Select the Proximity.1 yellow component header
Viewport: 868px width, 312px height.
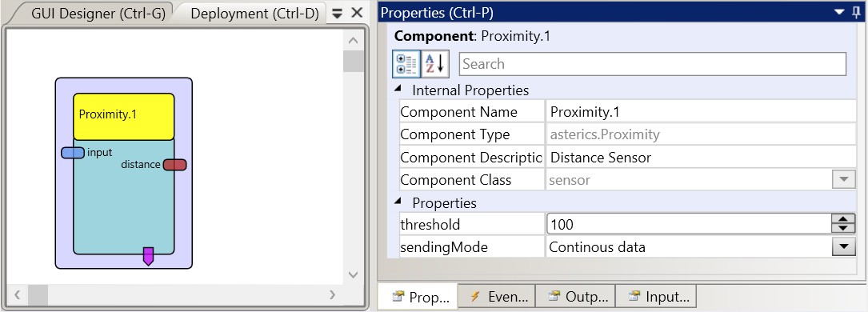click(124, 116)
